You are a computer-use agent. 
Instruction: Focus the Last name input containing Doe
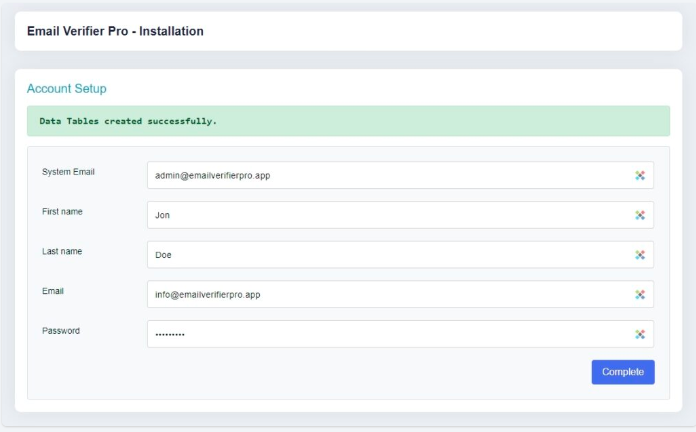tap(380, 255)
